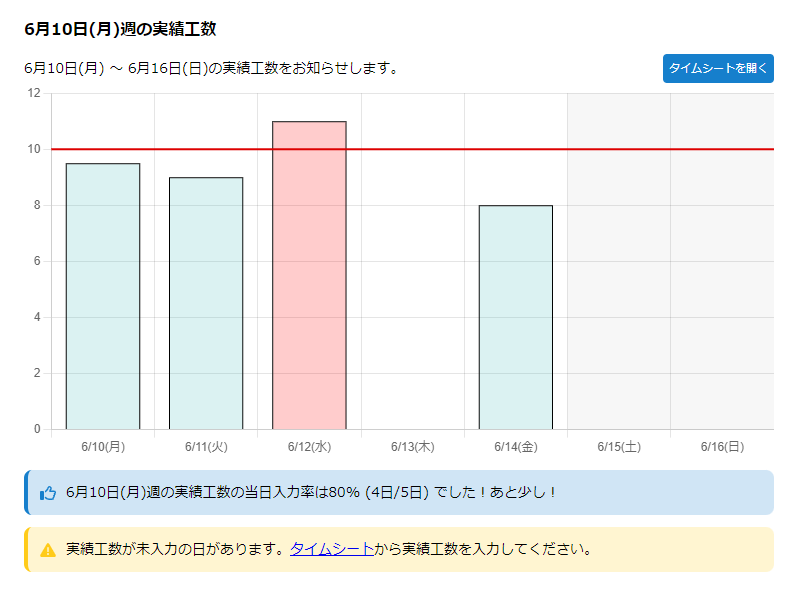Image resolution: width=801 pixels, height=592 pixels.
Task: Select the 6/11(火) bar in chart
Action: point(206,303)
